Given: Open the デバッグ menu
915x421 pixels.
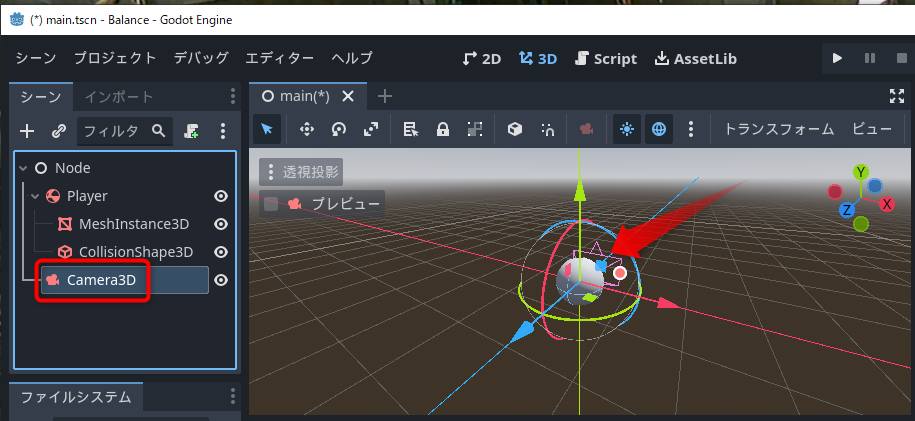Looking at the screenshot, I should pyautogui.click(x=201, y=58).
